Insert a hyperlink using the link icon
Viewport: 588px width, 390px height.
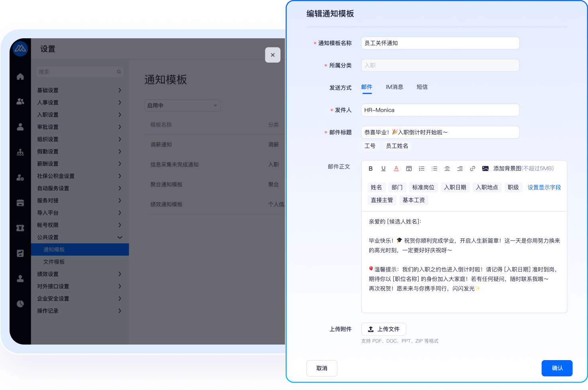click(x=472, y=169)
